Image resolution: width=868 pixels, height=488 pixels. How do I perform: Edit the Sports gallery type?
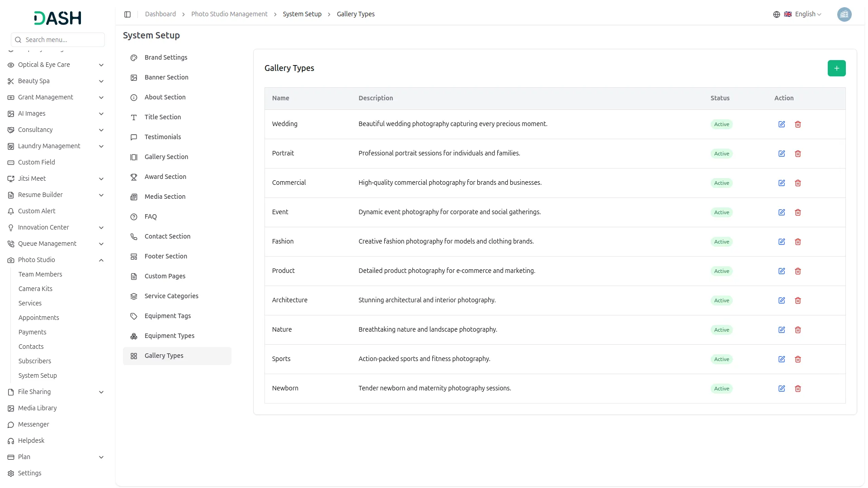[781, 359]
